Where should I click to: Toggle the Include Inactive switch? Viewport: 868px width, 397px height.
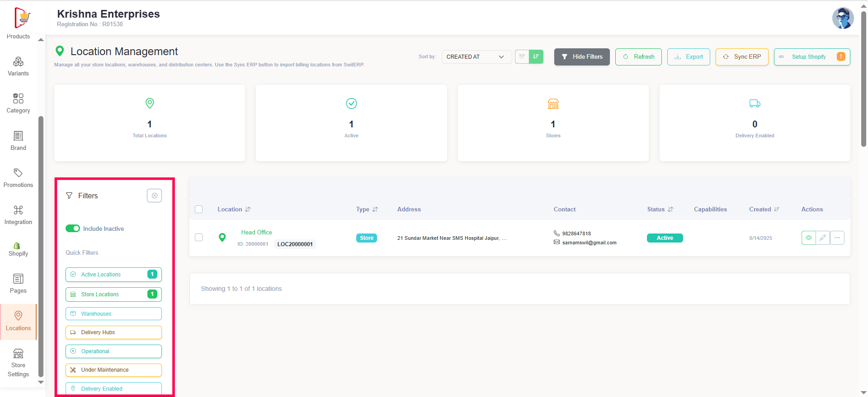coord(73,229)
